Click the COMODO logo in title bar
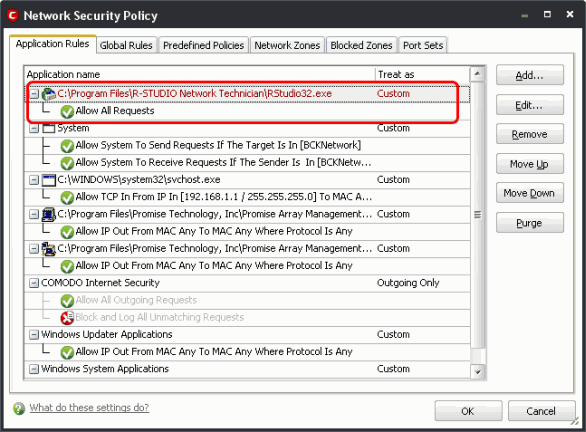Image resolution: width=586 pixels, height=432 pixels. point(13,16)
